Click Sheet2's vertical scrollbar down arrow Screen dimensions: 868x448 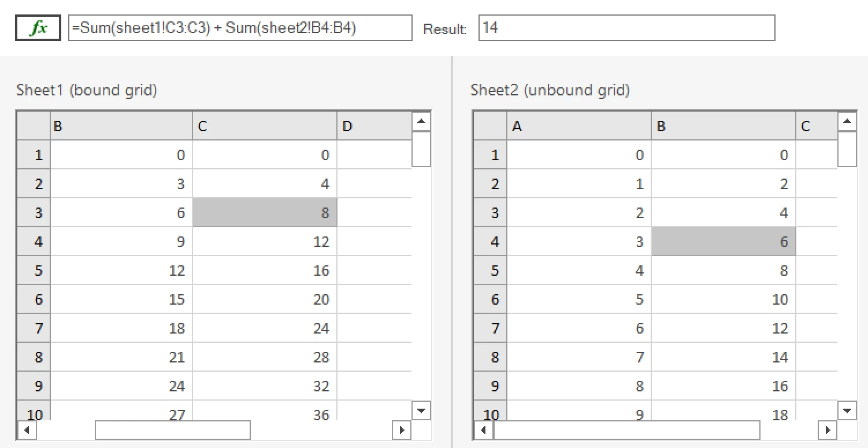pyautogui.click(x=847, y=410)
